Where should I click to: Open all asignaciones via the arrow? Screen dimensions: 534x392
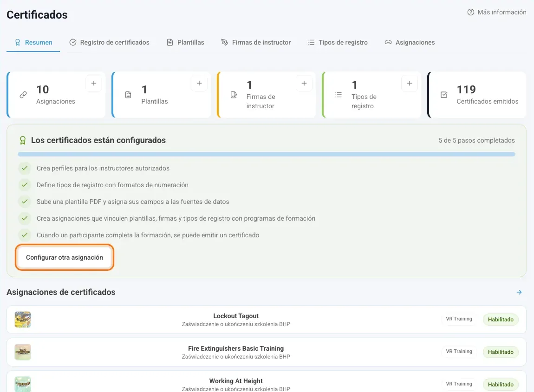519,292
